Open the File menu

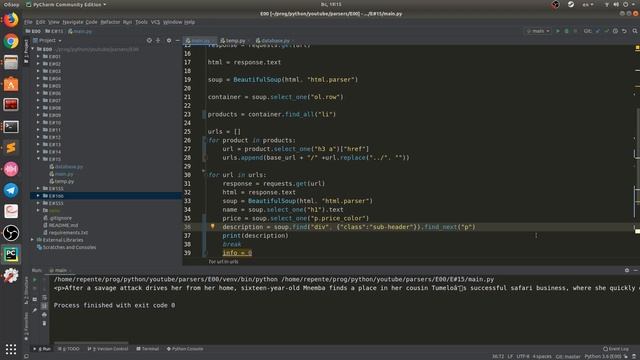click(x=28, y=22)
